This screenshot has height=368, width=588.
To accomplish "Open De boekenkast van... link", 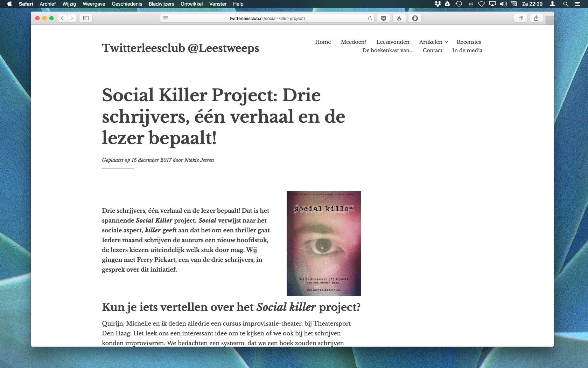I will [x=387, y=50].
